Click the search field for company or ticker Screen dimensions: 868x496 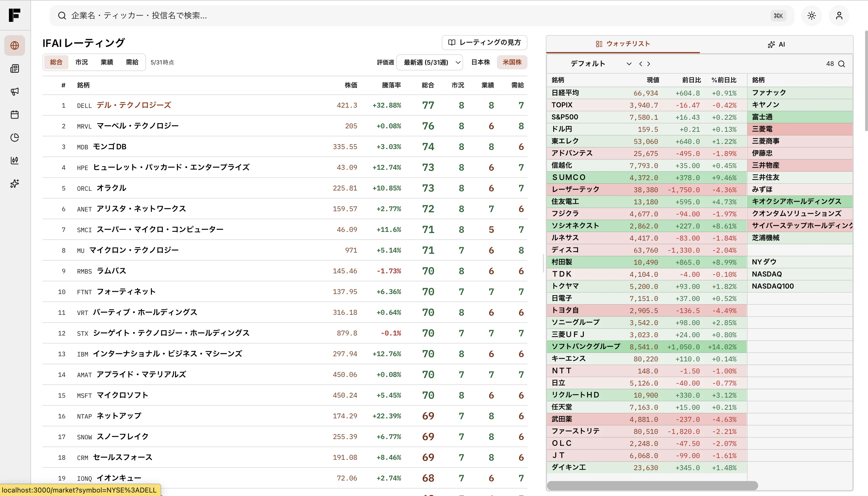pyautogui.click(x=422, y=16)
